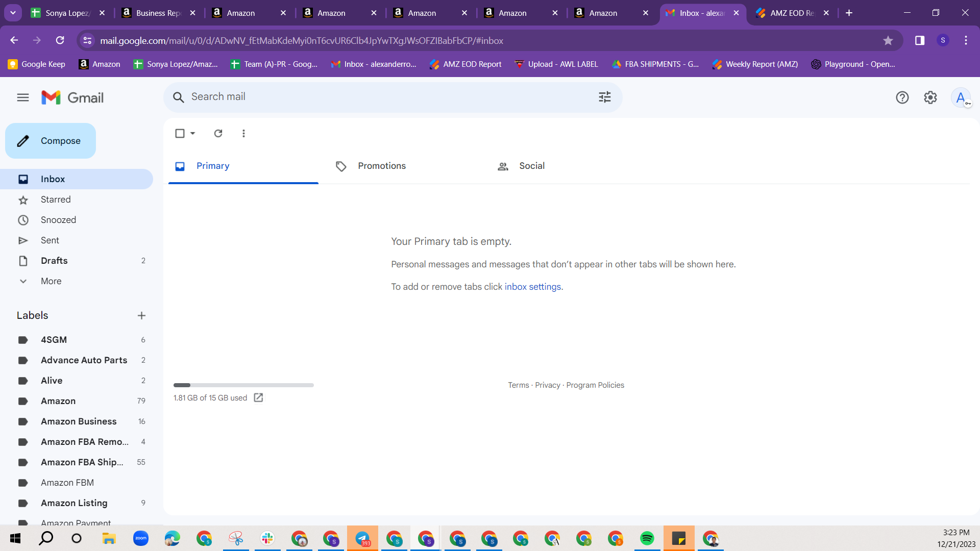The height and width of the screenshot is (551, 980).
Task: Open Playground - OpenAI bookmark
Action: 853,64
